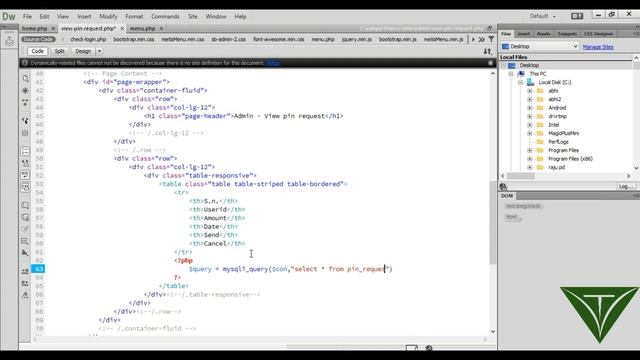Switch to the Insert panel tab
Screen dimensions: 640x360
(x=524, y=34)
